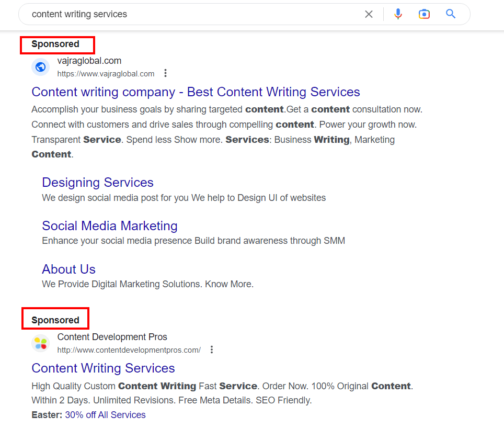Click 'Accomplish your business goals' ad description
The height and width of the screenshot is (428, 504).
point(227,132)
